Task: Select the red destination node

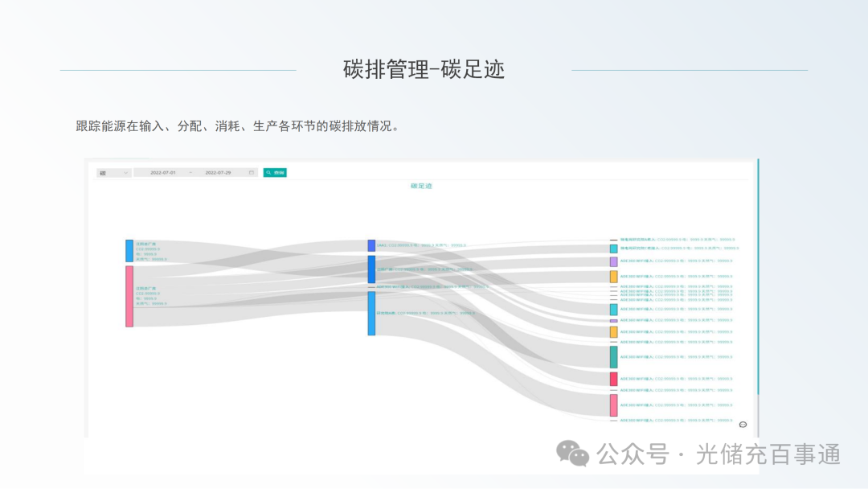Action: tap(614, 379)
